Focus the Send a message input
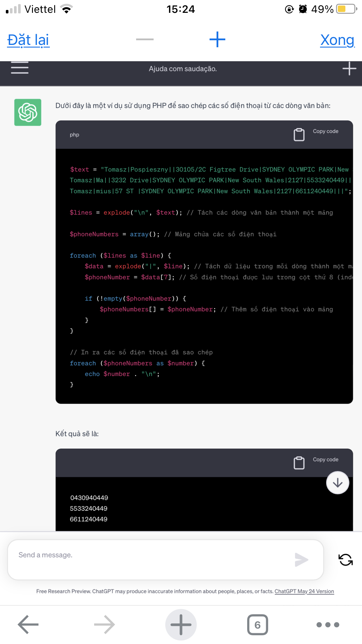The width and height of the screenshot is (362, 644). (166, 560)
